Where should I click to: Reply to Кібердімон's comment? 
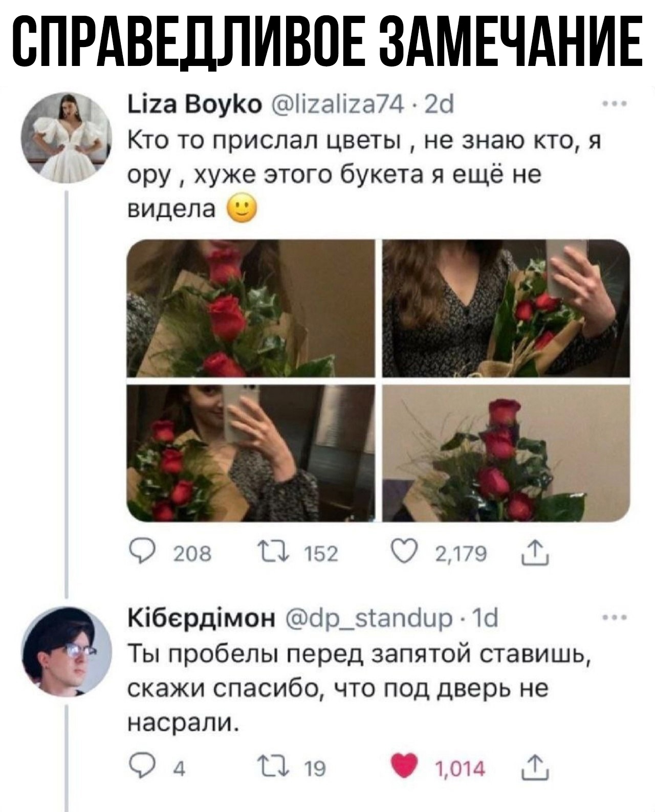[138, 768]
